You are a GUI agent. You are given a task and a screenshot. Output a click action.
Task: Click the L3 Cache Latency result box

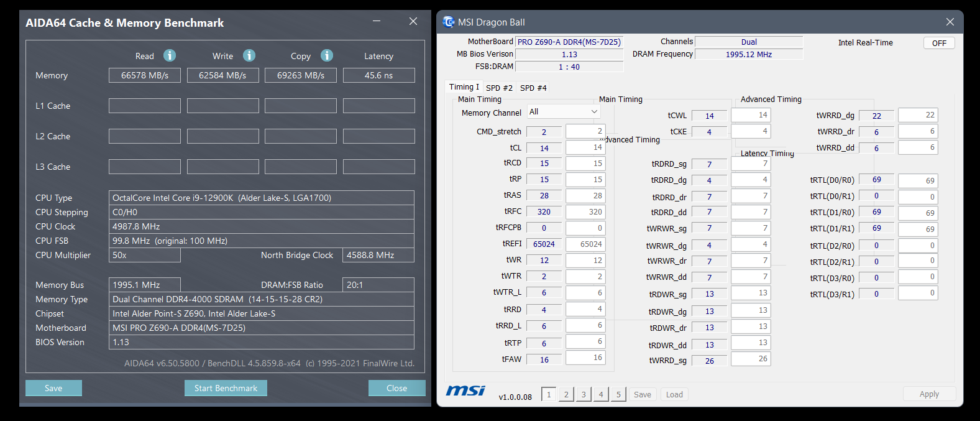pos(379,167)
